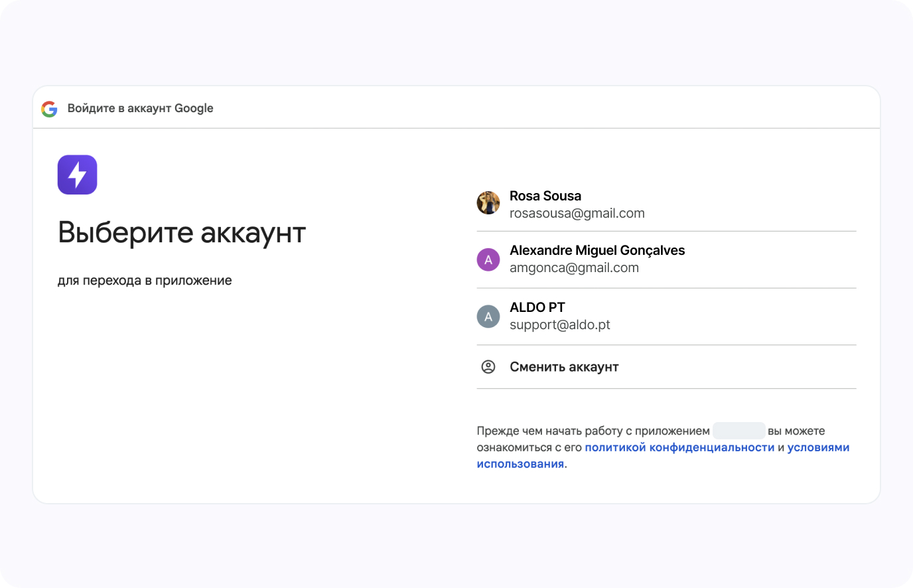The height and width of the screenshot is (588, 913).
Task: Click the Войдите в аккаунт Google header text
Action: point(140,109)
